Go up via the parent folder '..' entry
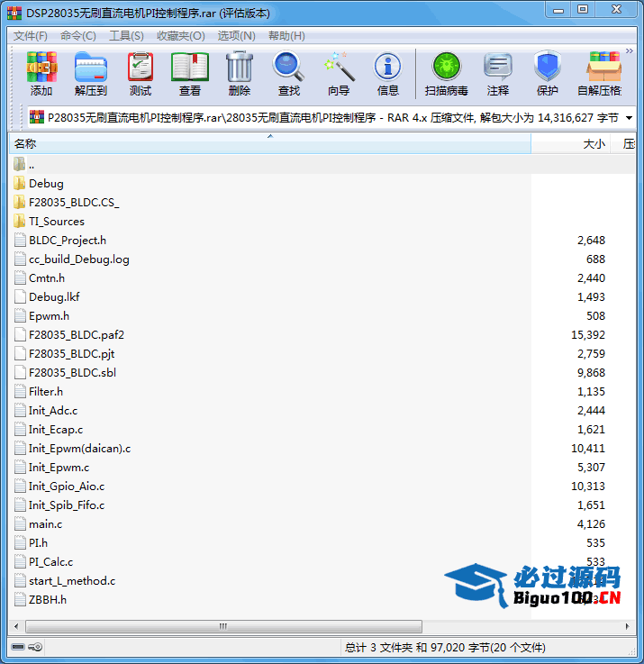 click(x=31, y=165)
